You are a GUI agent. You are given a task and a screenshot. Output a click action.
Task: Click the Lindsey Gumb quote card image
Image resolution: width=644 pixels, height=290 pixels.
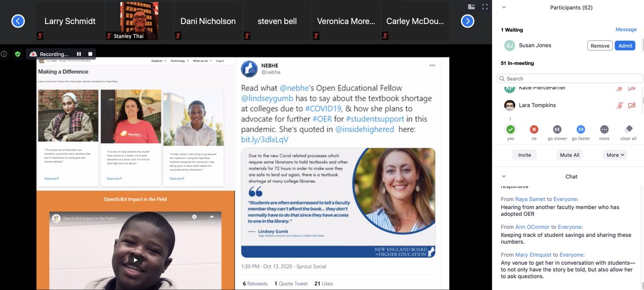tap(338, 202)
